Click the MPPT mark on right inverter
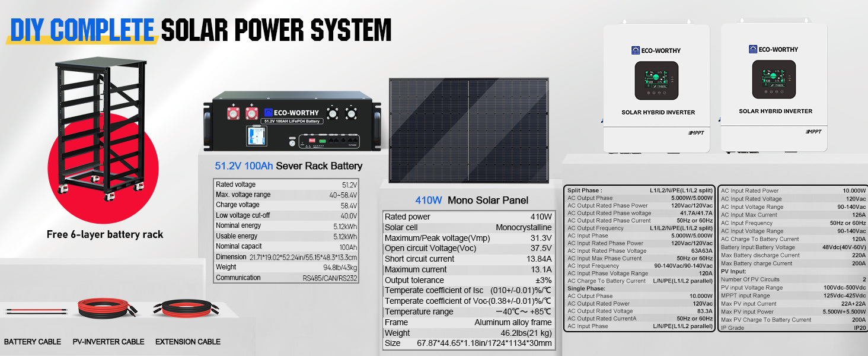 (x=813, y=131)
